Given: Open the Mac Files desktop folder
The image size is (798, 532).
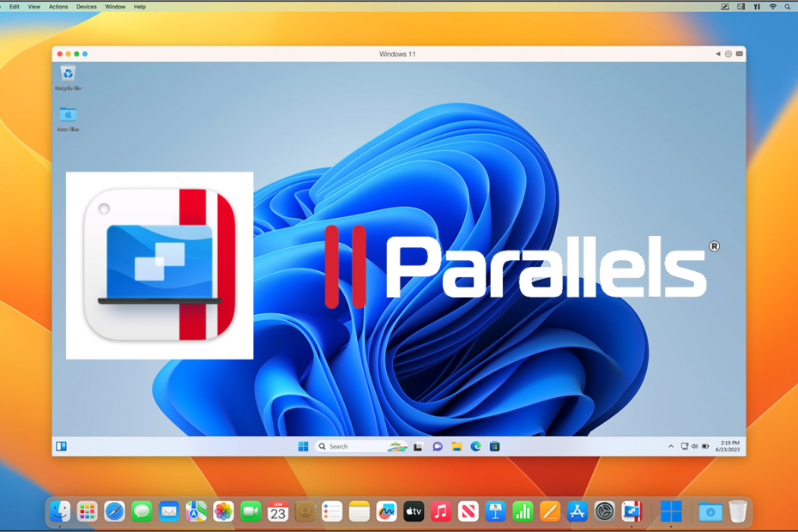Looking at the screenshot, I should tap(68, 116).
